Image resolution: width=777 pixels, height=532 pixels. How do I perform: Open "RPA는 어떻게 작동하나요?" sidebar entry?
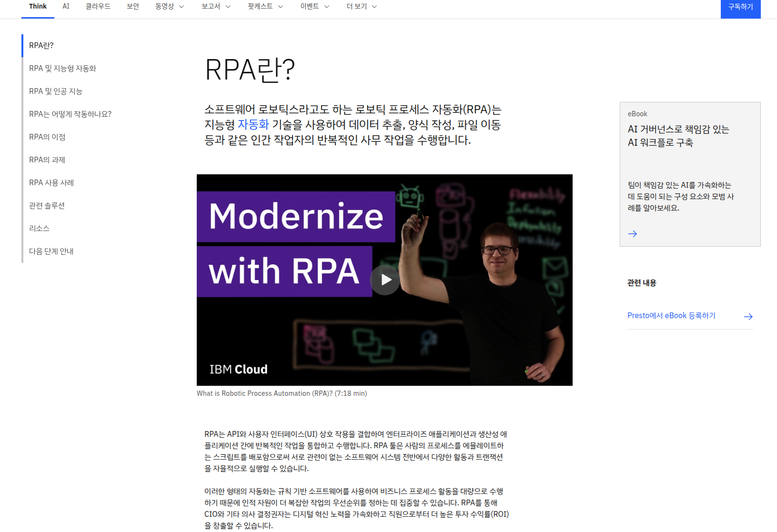(x=70, y=114)
